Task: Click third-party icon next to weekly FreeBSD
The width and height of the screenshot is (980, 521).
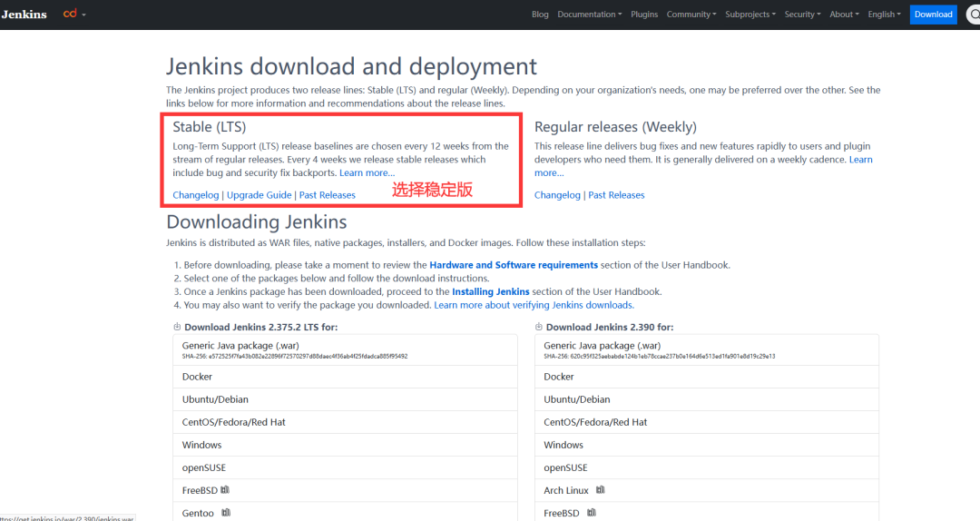Action: [592, 512]
